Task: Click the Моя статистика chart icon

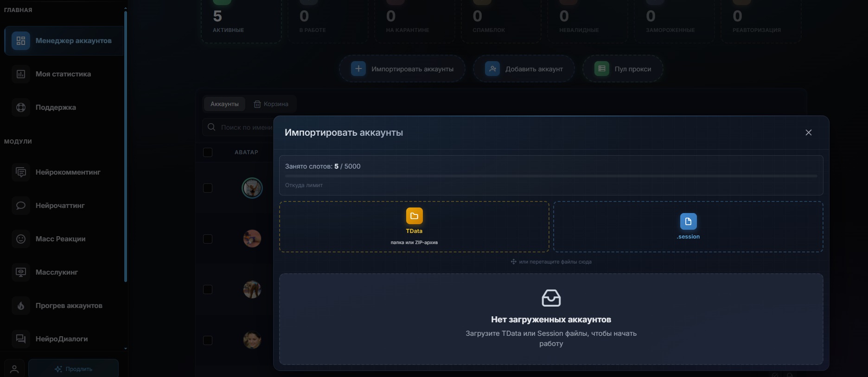Action: 21,74
